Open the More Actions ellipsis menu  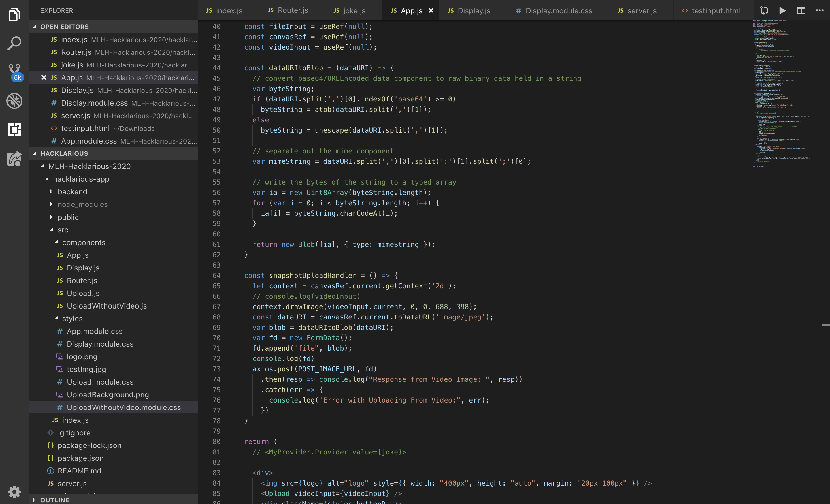pos(820,10)
